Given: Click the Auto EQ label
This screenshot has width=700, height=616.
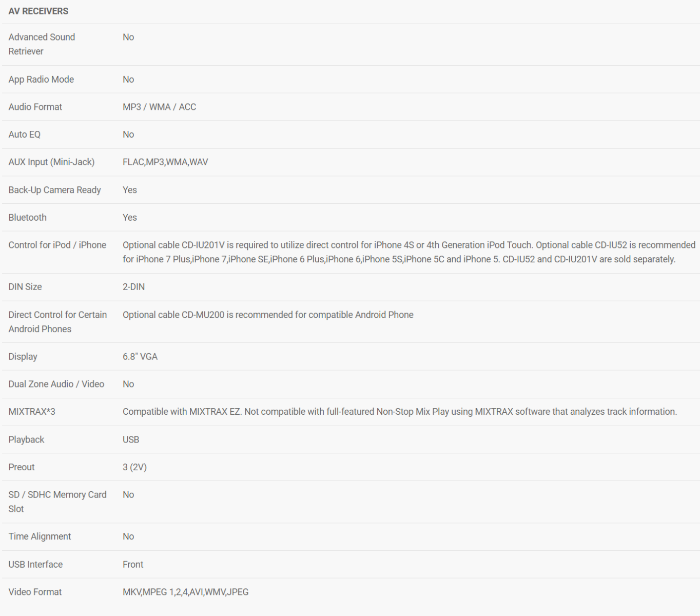Looking at the screenshot, I should [x=24, y=134].
